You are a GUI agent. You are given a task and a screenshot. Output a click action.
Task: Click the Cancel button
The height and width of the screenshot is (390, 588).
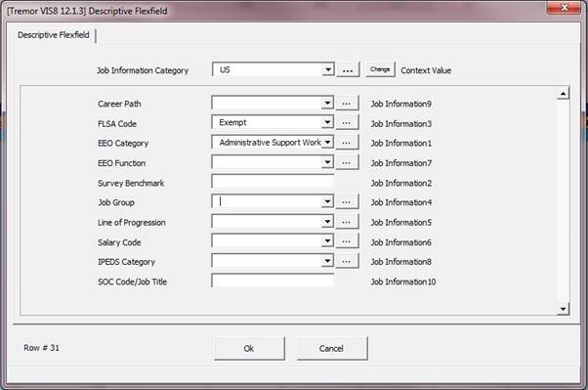[x=331, y=348]
